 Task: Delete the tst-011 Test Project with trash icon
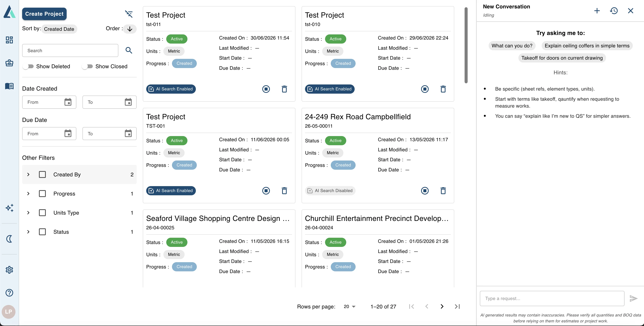coord(284,89)
